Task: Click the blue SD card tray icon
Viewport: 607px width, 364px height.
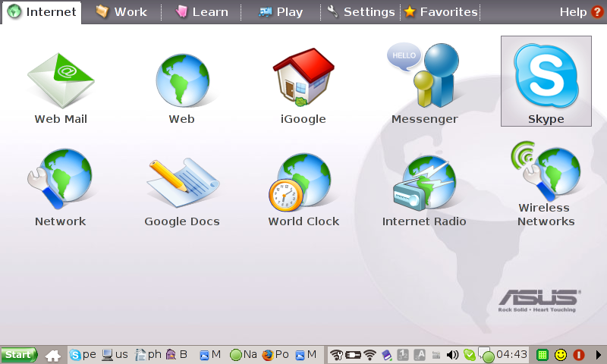Action: click(387, 355)
